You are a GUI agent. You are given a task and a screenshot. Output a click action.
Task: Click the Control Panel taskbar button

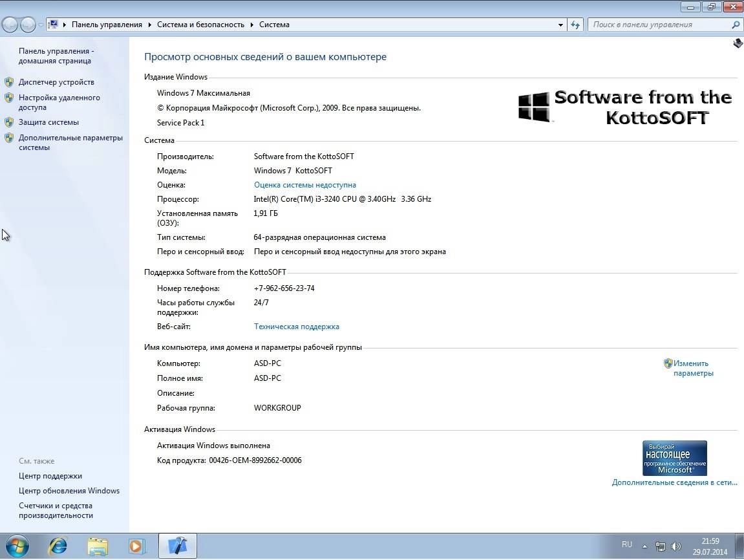(x=178, y=546)
